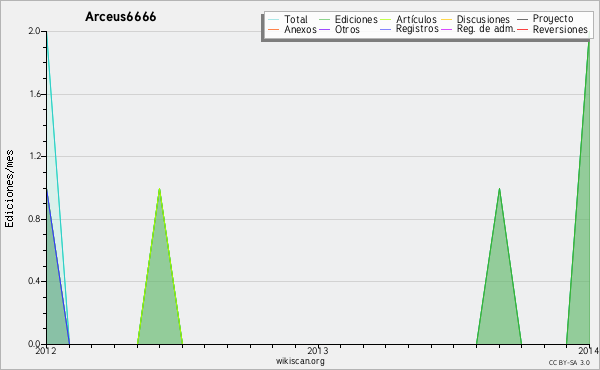Click the cyan Total line swatch
Viewport: 600px width, 370px height.
tap(274, 19)
